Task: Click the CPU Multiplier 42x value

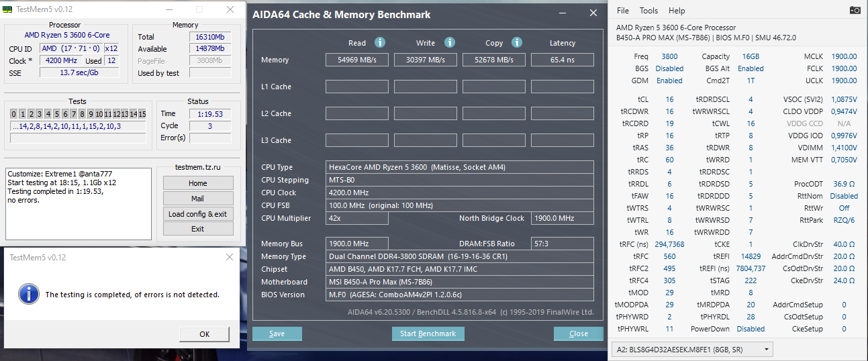Action: 357,218
